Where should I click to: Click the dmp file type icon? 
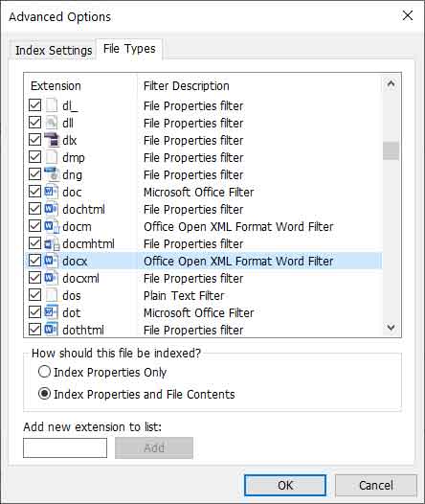pyautogui.click(x=52, y=157)
